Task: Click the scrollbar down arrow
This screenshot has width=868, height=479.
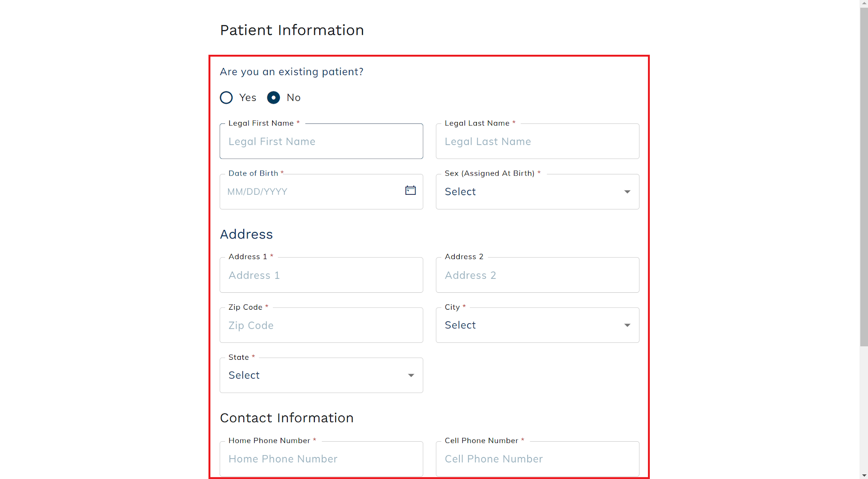Action: coord(864,475)
